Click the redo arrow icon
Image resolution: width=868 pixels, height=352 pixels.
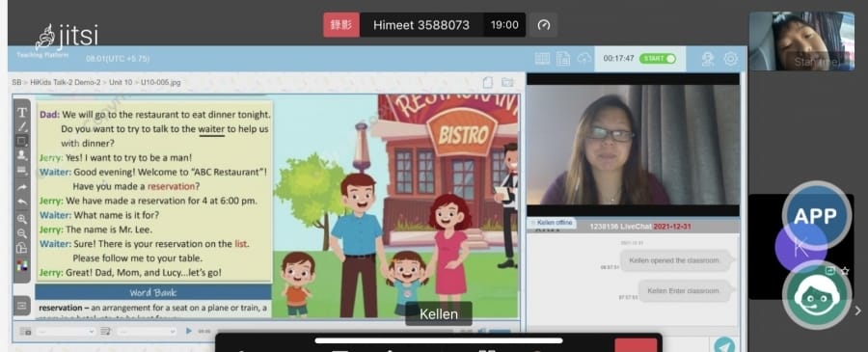coord(22,188)
